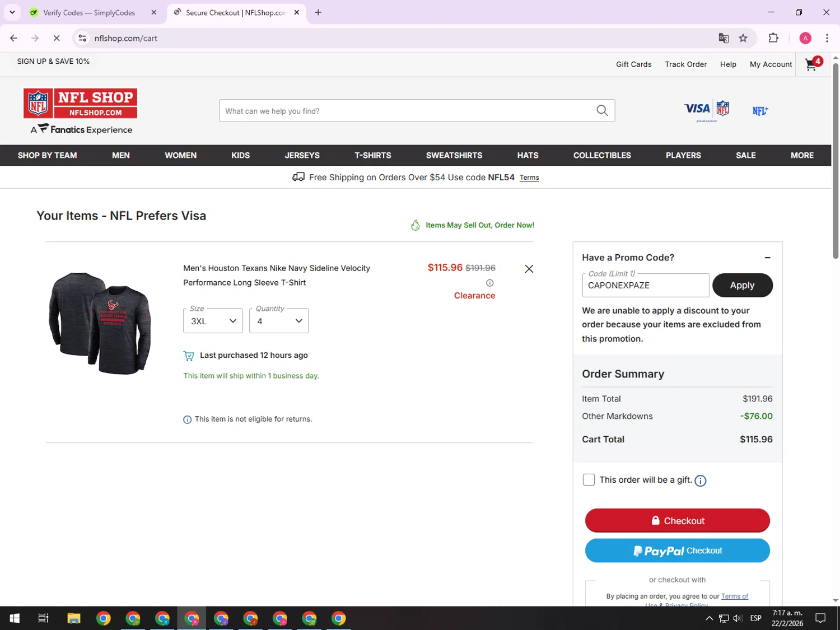Image resolution: width=840 pixels, height=630 pixels.
Task: Click the price info icon above Clearance
Action: coord(489,283)
